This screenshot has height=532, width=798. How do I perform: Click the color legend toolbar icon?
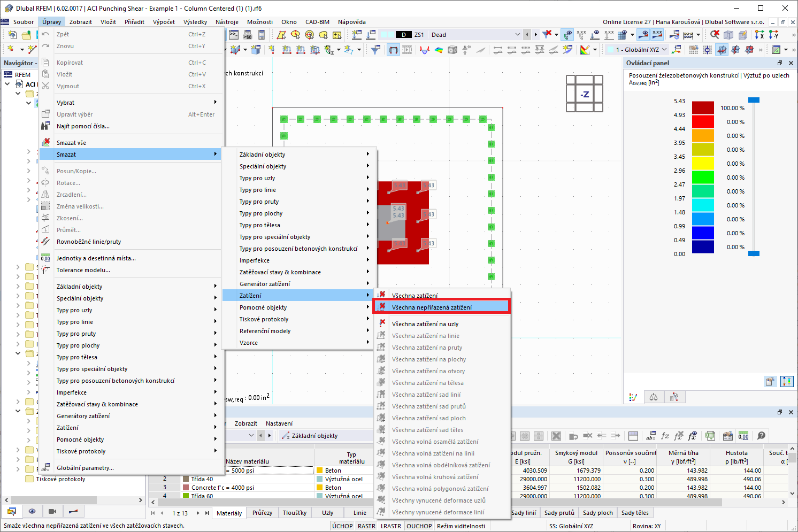click(585, 50)
